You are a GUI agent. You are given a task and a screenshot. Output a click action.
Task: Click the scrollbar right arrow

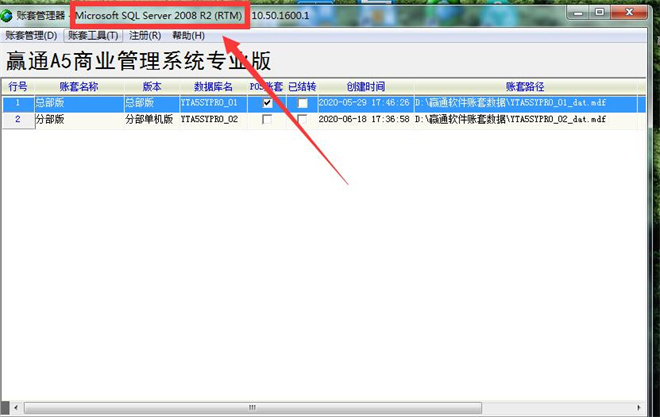coord(639,407)
